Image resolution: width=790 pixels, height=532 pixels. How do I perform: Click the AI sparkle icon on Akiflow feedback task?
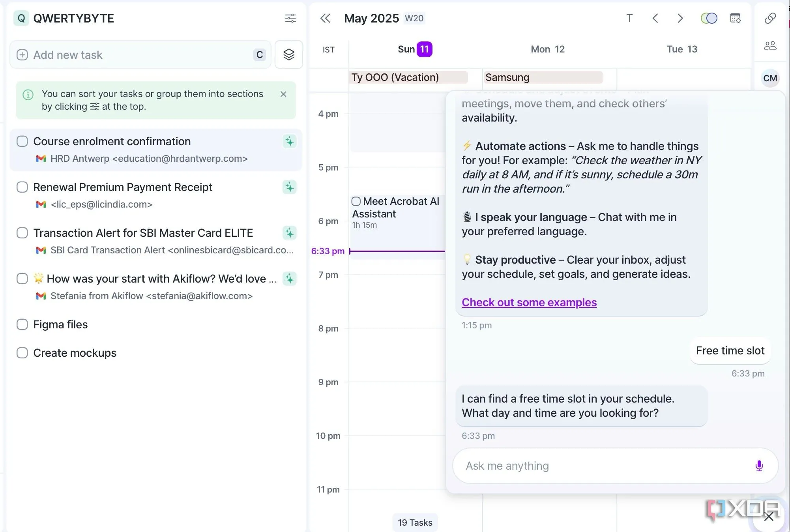click(x=290, y=279)
